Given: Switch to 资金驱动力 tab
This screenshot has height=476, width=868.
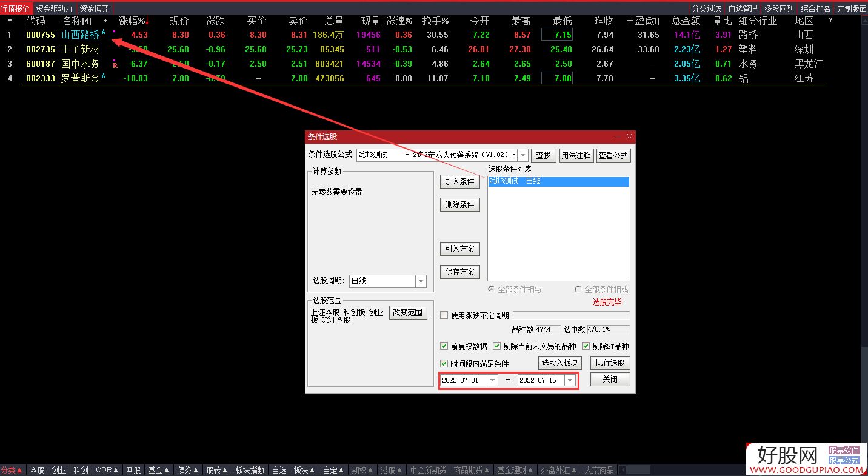Looking at the screenshot, I should 54,8.
